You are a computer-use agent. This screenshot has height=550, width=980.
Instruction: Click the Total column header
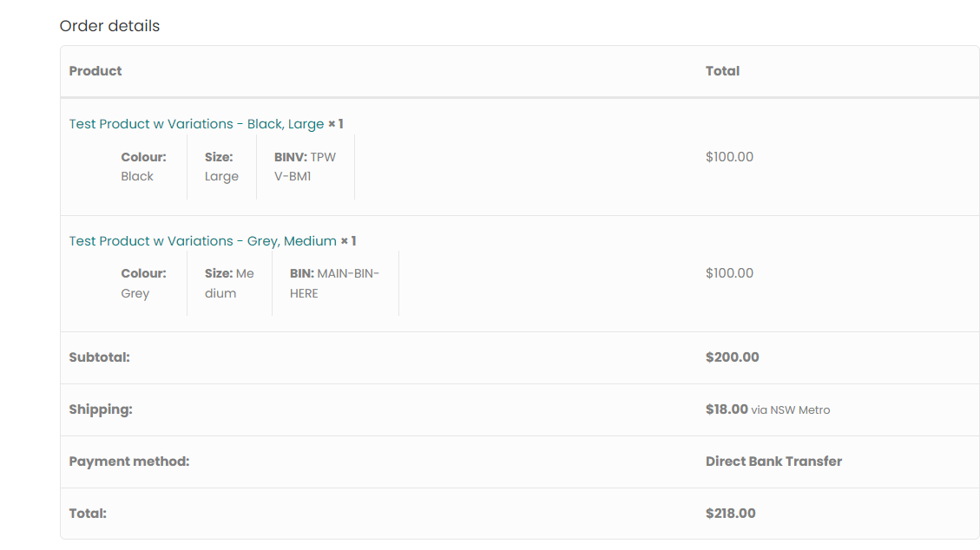point(722,71)
